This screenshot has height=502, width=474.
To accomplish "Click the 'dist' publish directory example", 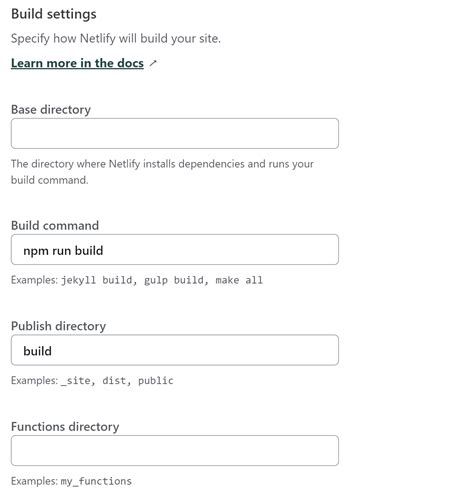I will point(114,381).
